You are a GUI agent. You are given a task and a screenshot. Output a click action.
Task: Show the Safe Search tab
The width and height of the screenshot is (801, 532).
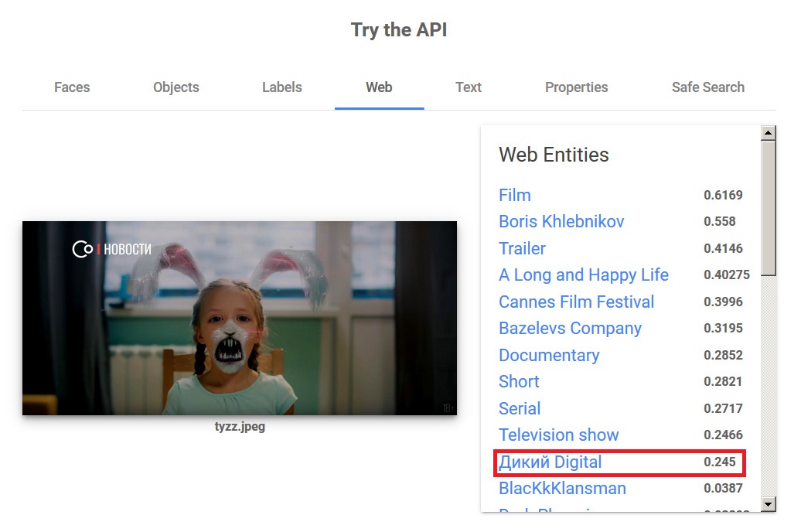point(708,87)
